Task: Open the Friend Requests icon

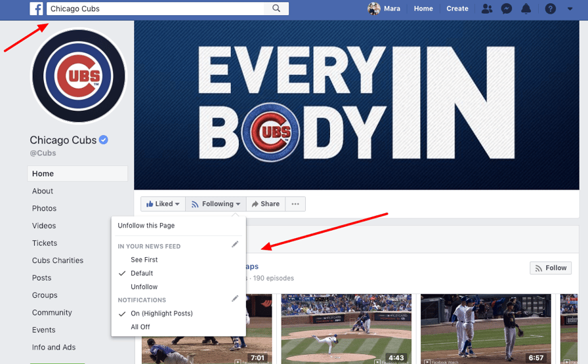Action: point(487,9)
